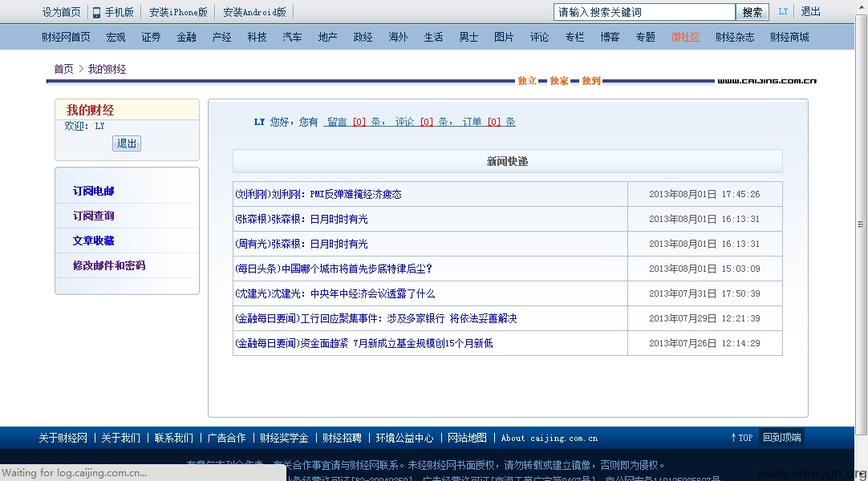Click the TOP arrow icon in footer
The height and width of the screenshot is (481, 868).
733,438
